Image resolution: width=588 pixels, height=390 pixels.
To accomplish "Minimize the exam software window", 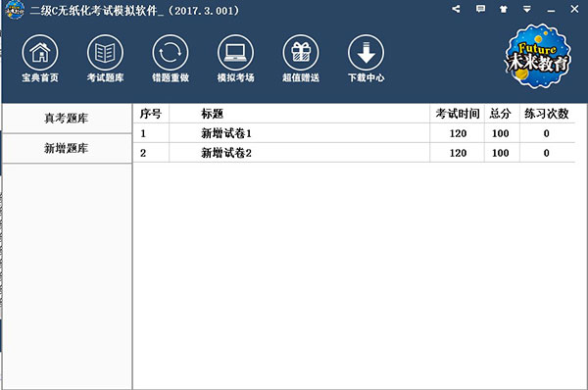I will [551, 10].
